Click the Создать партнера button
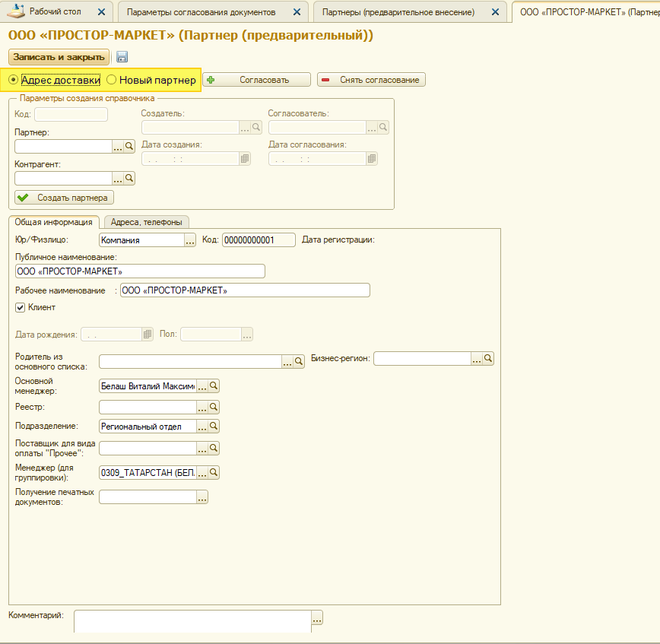Screen dimensions: 660x644 [65, 198]
